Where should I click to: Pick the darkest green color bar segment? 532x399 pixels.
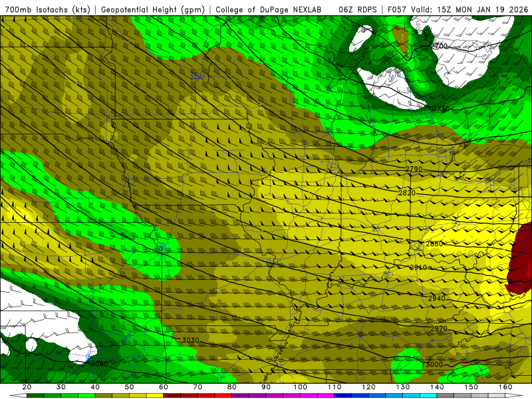(x=35, y=396)
